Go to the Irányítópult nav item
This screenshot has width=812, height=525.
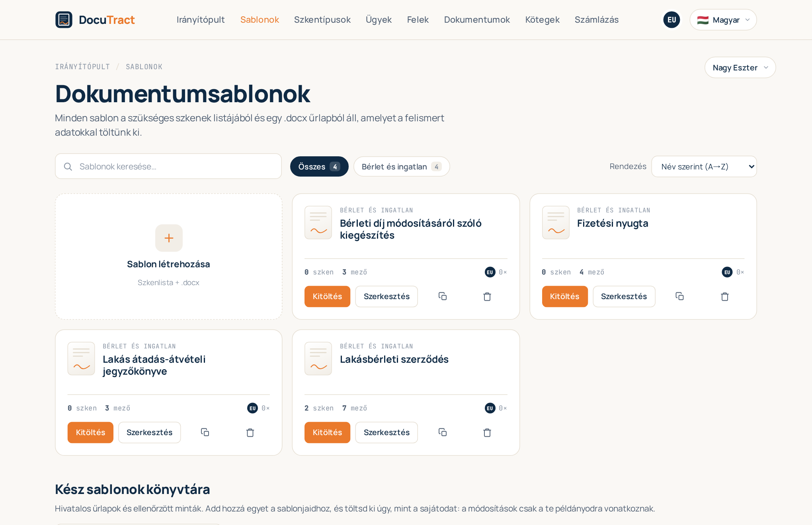pyautogui.click(x=201, y=19)
